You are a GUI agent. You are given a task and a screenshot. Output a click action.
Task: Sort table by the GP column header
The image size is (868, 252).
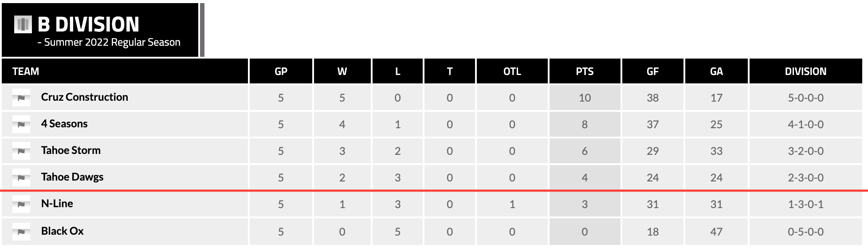(x=281, y=71)
